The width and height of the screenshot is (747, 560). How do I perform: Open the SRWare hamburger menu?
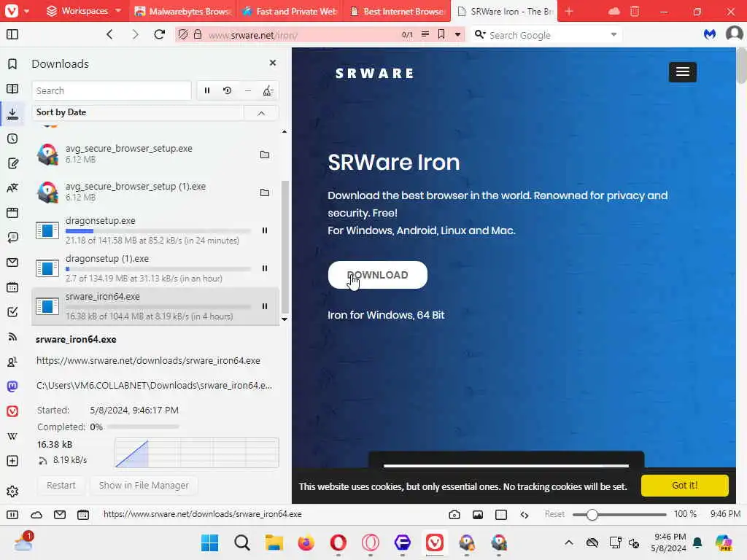click(x=683, y=72)
